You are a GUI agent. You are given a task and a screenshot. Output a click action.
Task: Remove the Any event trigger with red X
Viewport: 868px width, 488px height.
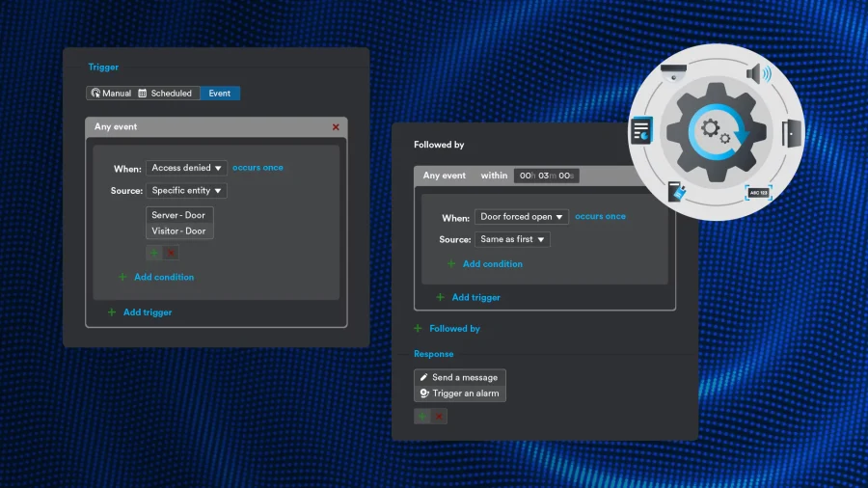336,127
